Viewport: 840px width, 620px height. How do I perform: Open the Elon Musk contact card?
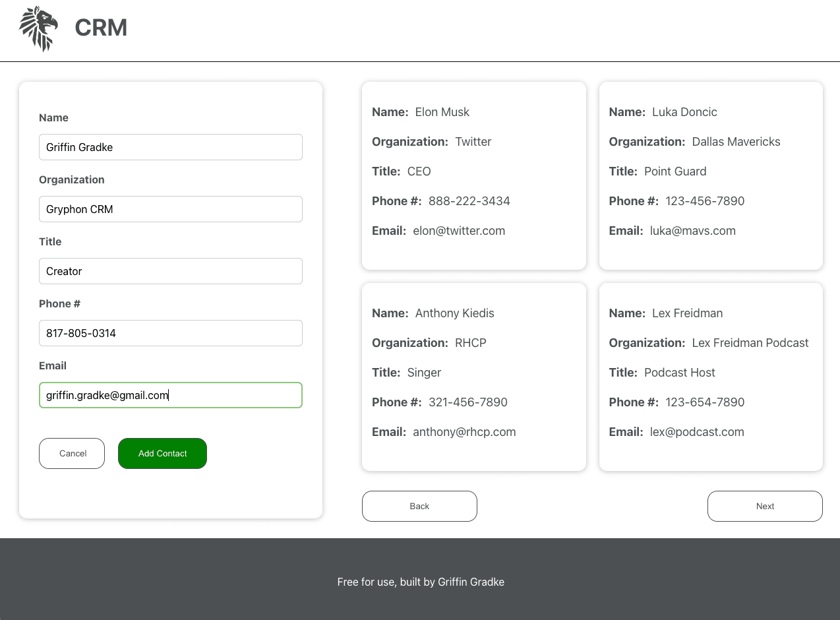click(473, 175)
